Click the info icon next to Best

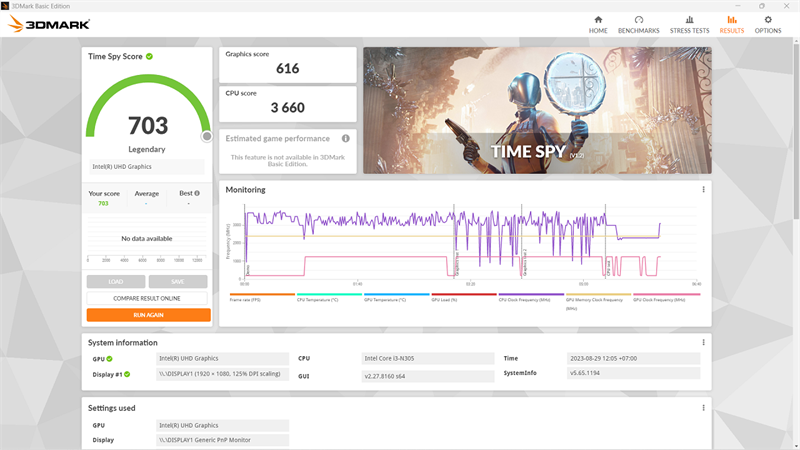(x=197, y=193)
